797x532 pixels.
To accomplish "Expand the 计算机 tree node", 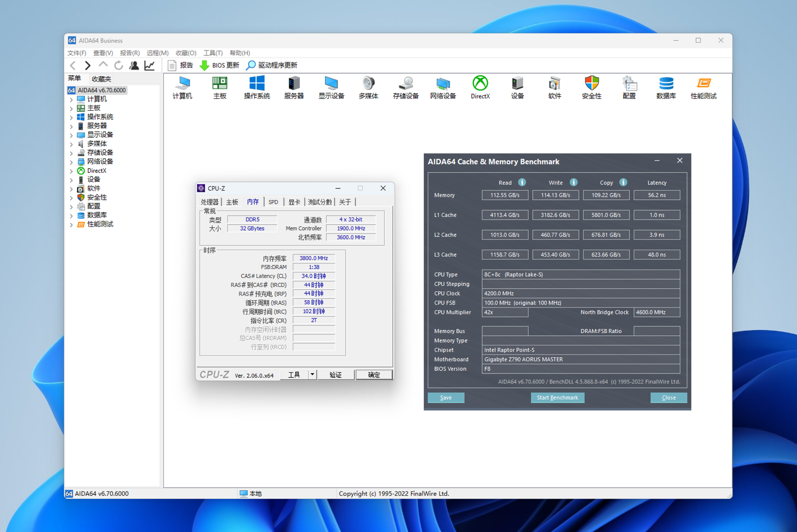I will [71, 99].
